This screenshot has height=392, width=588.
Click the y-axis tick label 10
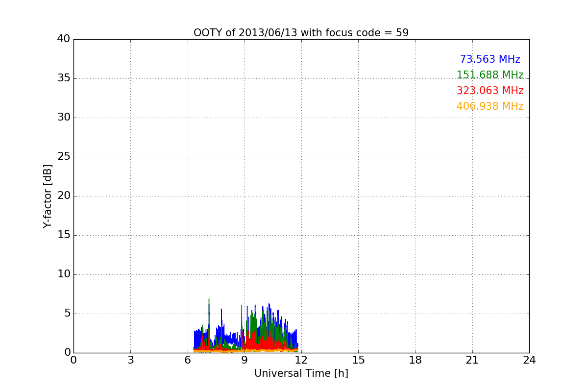tap(64, 274)
